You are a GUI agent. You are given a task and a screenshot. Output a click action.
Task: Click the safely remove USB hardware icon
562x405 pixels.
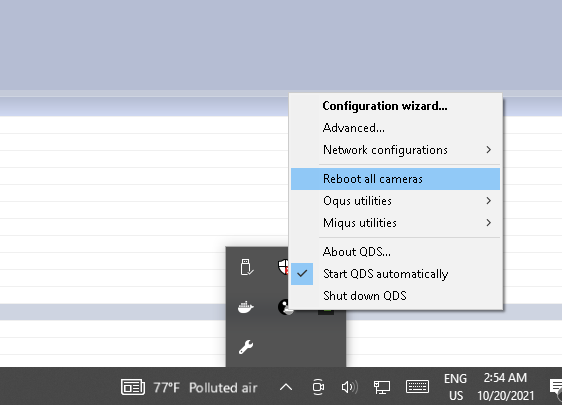[x=247, y=267]
